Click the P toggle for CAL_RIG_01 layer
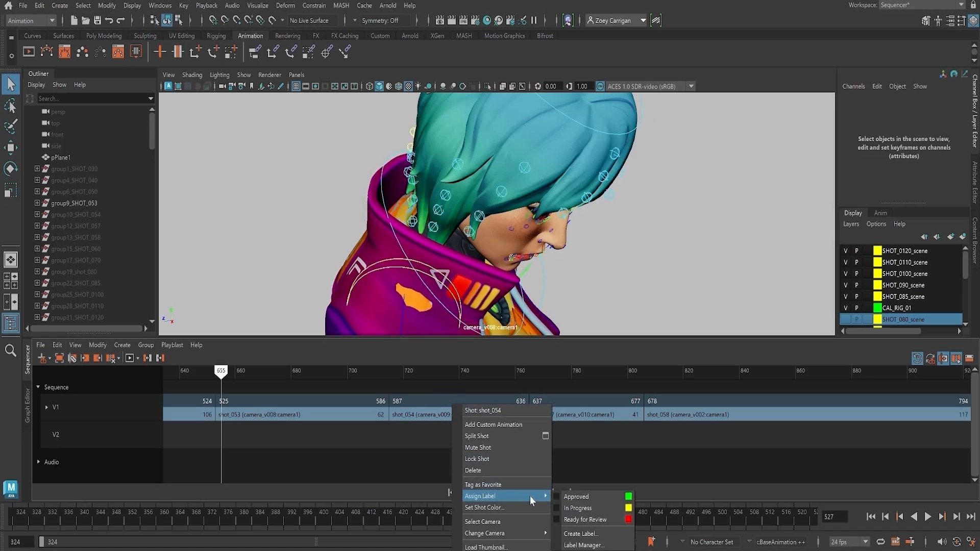 856,308
